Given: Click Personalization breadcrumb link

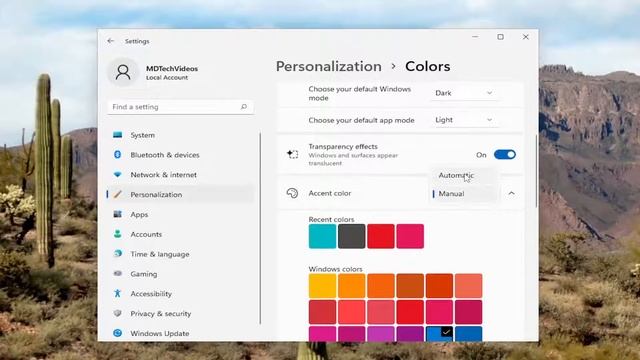Looking at the screenshot, I should [x=329, y=66].
